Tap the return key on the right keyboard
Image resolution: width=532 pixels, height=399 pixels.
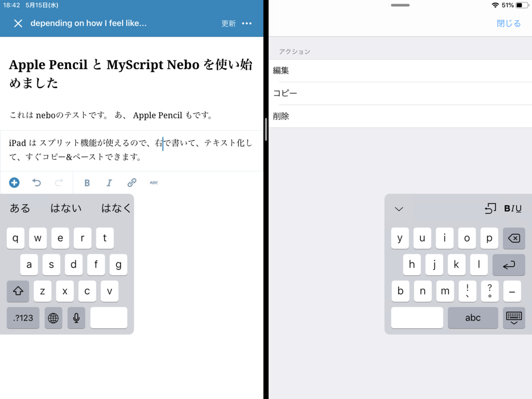pos(509,264)
